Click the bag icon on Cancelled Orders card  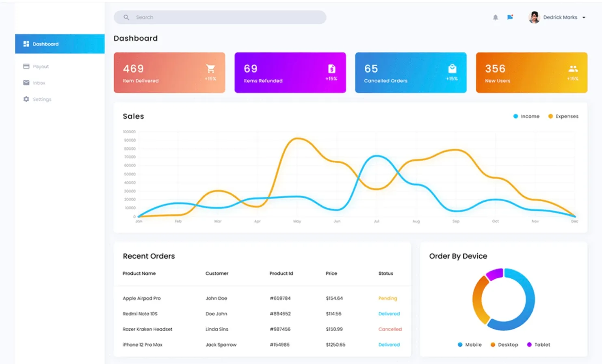coord(452,68)
